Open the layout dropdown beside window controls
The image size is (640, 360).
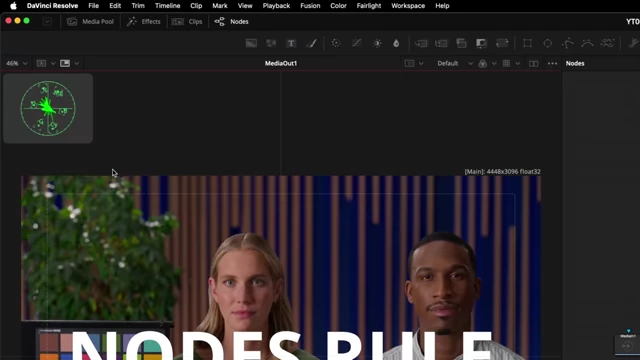coord(47,22)
